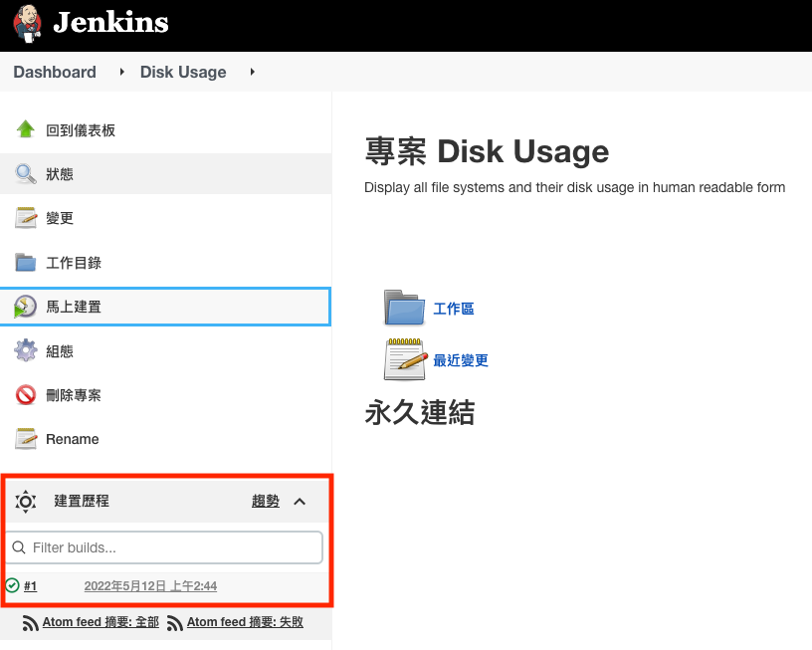Click the Jenkins butler logo
812x650 pixels.
pos(27,24)
